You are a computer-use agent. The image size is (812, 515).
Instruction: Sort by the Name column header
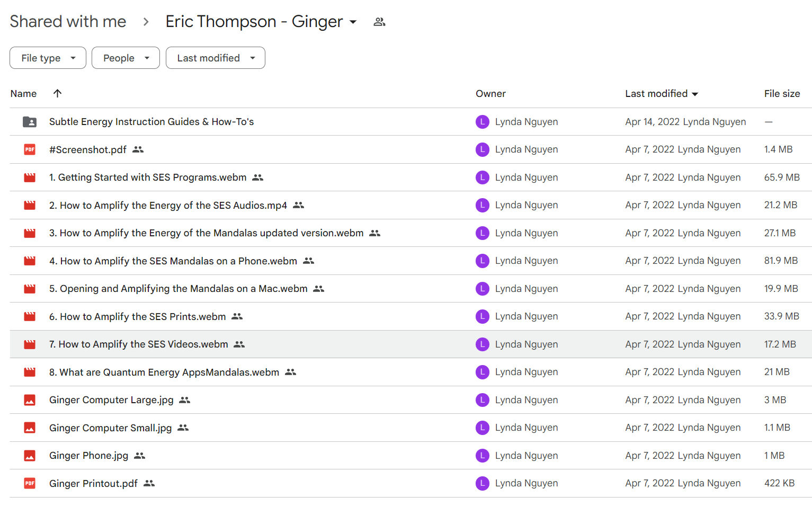pos(24,93)
